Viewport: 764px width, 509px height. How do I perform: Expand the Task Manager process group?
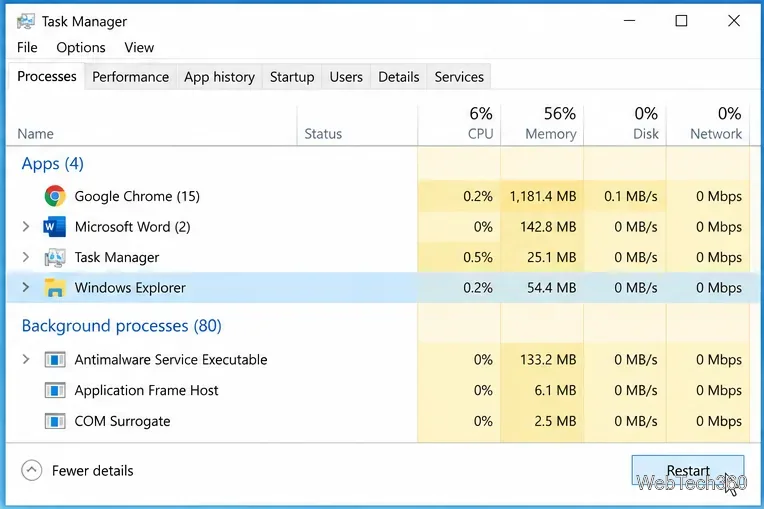click(x=26, y=257)
